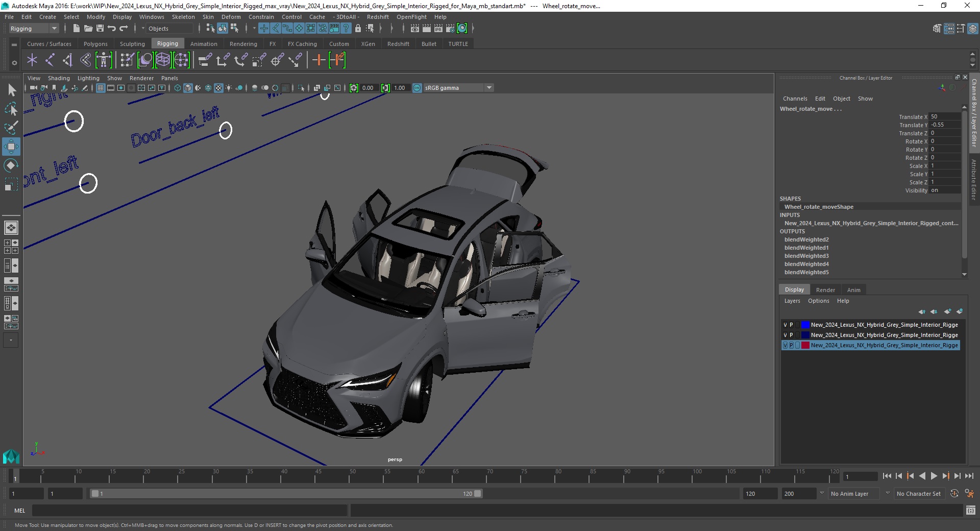Click the Render current frame icon

pos(427,29)
